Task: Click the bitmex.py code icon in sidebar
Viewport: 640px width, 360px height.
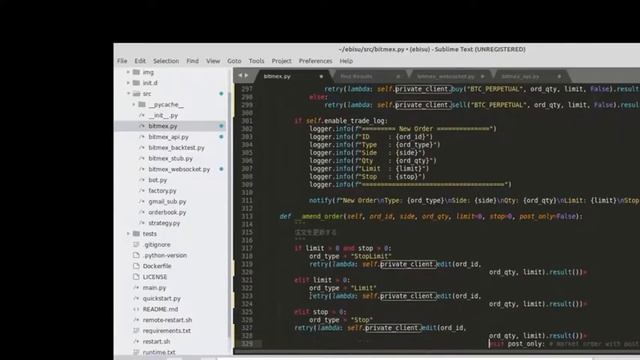Action: click(142, 126)
